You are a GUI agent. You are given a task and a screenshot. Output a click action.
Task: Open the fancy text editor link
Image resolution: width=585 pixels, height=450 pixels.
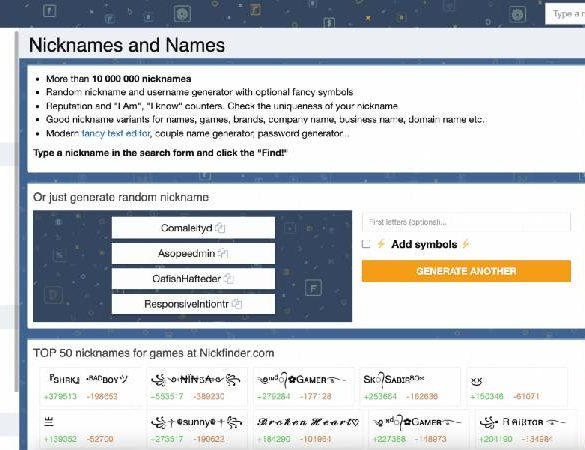(x=116, y=133)
